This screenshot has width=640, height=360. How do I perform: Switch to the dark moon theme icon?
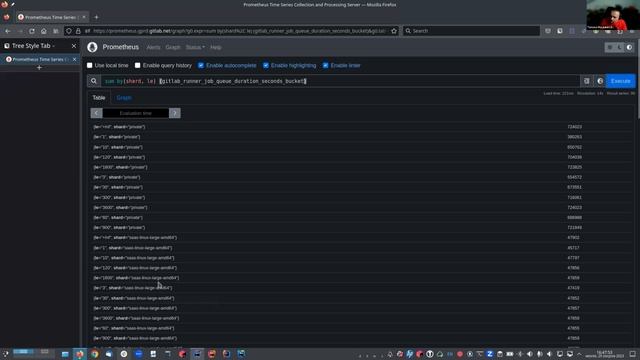[x=620, y=47]
